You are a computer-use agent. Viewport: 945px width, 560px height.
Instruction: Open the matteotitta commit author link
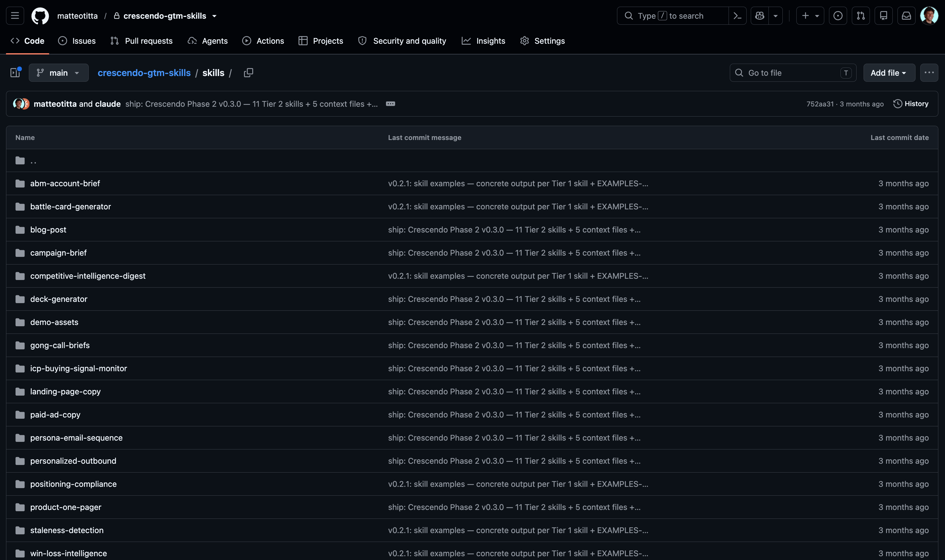pyautogui.click(x=55, y=104)
